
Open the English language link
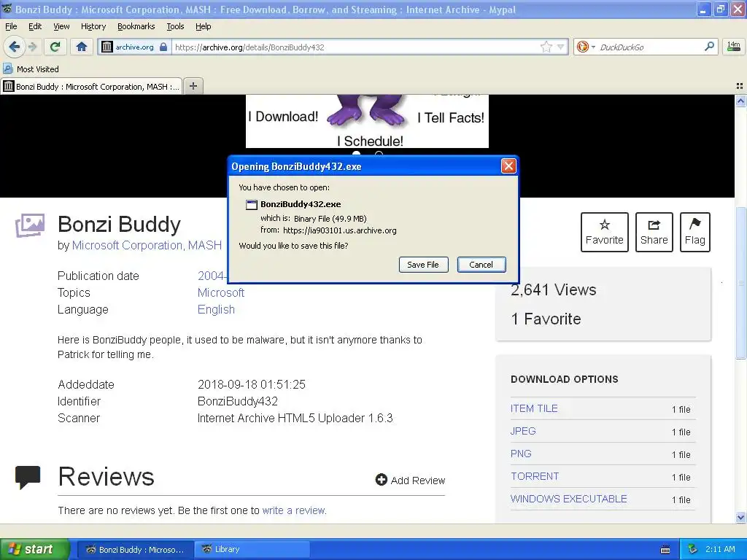point(216,309)
